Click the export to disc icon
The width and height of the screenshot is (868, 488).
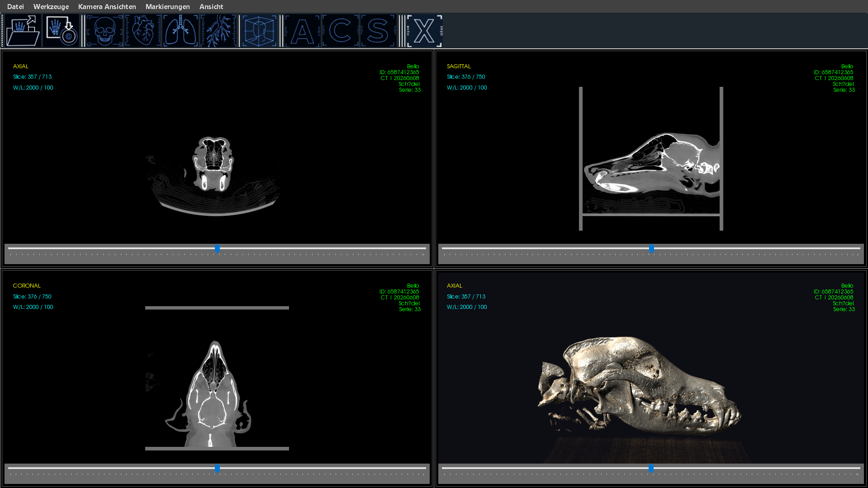click(62, 31)
